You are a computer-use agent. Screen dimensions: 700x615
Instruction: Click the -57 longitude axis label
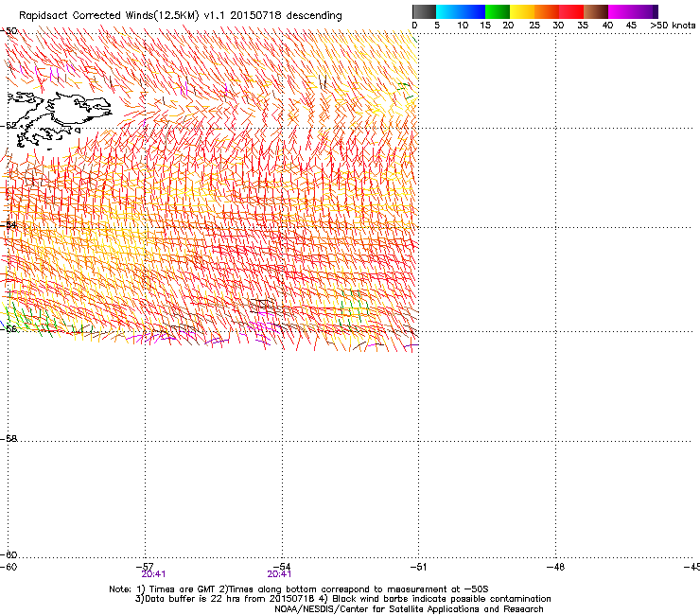coord(145,567)
